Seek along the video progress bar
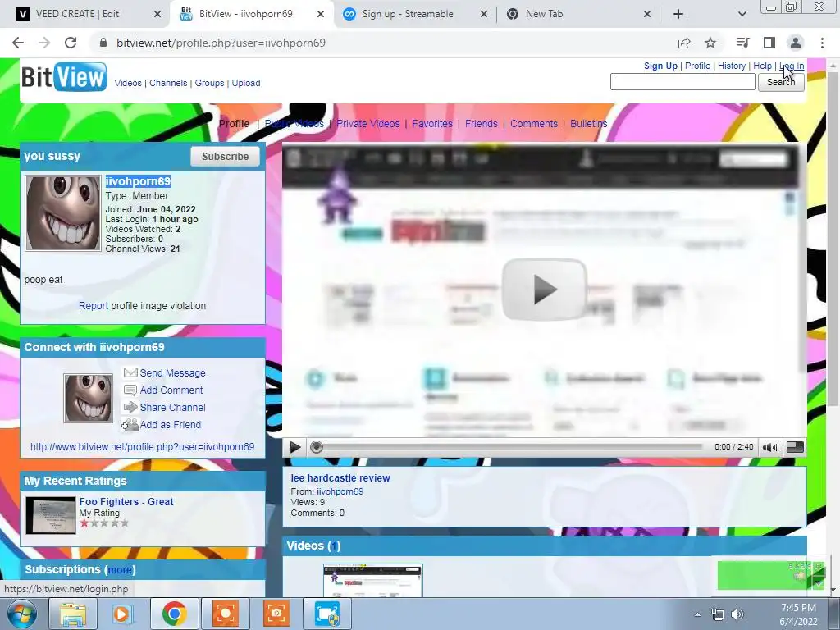The width and height of the screenshot is (840, 630). click(509, 447)
